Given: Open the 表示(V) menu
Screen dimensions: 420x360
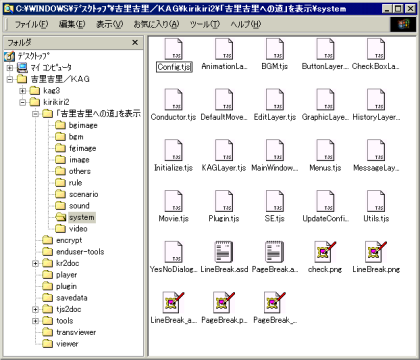Looking at the screenshot, I should coord(110,24).
